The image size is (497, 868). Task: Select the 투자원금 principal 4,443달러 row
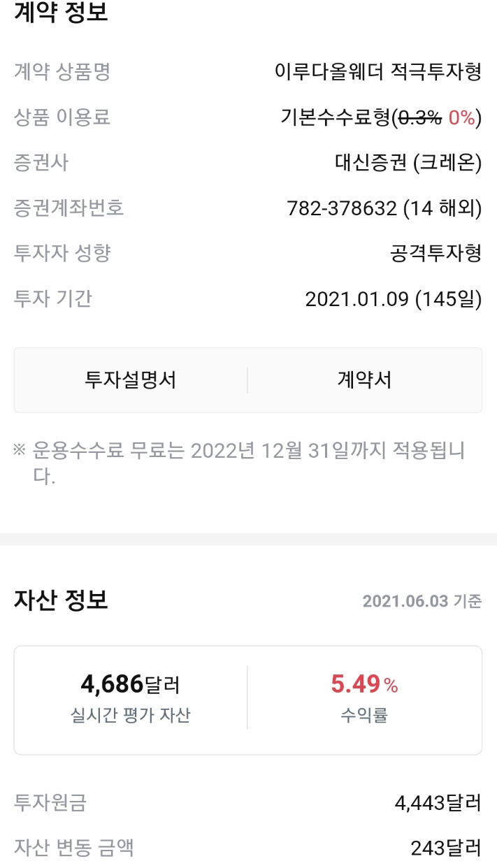click(248, 806)
